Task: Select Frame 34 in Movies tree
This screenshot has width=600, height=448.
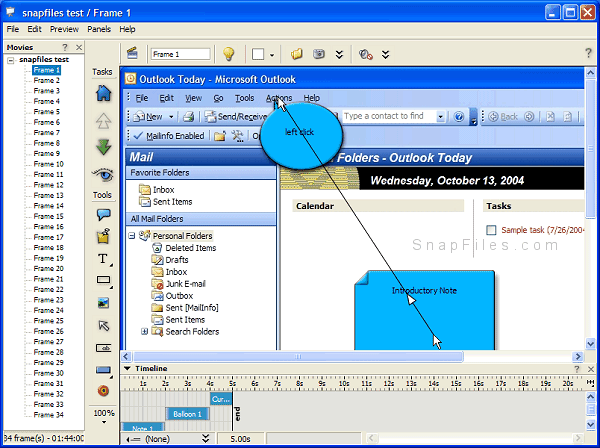Action: (48, 414)
